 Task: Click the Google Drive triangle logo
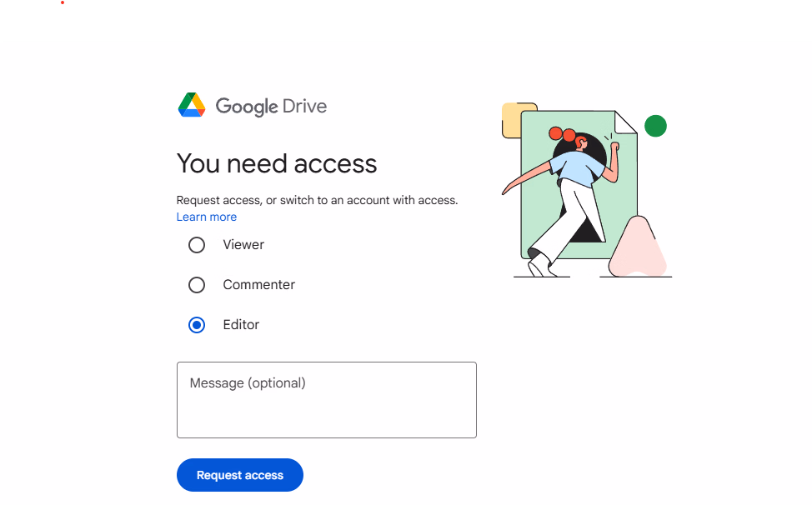(192, 105)
